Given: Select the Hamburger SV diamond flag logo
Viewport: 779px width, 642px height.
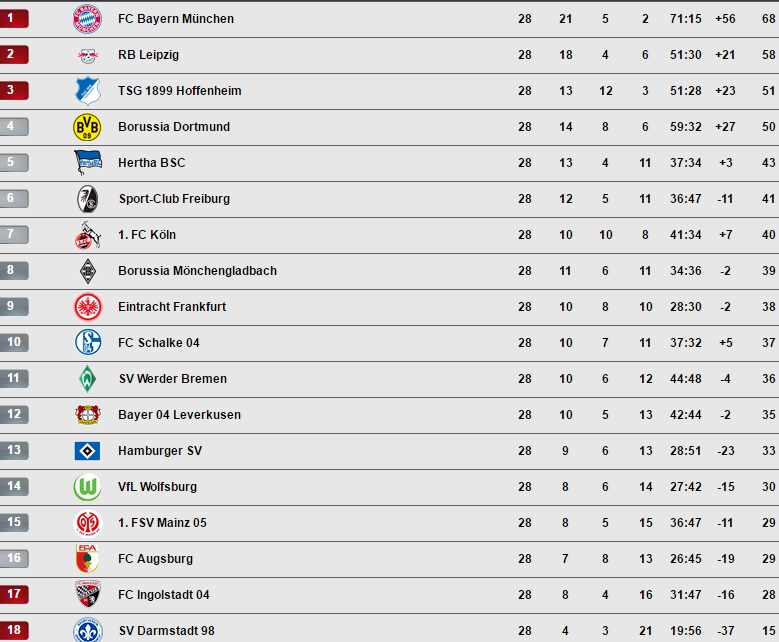Looking at the screenshot, I should [87, 451].
